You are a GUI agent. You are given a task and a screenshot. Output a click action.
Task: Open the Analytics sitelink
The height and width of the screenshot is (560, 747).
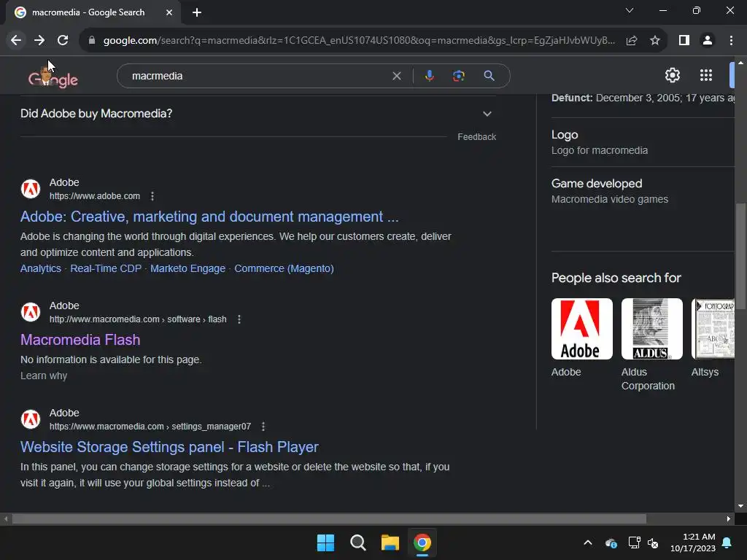click(x=41, y=268)
